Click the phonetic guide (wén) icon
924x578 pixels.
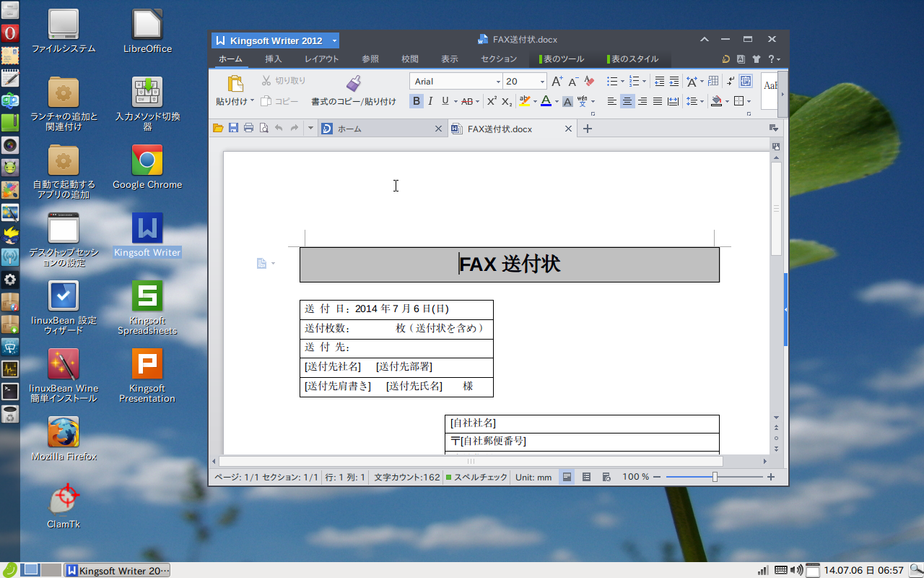[x=582, y=101]
